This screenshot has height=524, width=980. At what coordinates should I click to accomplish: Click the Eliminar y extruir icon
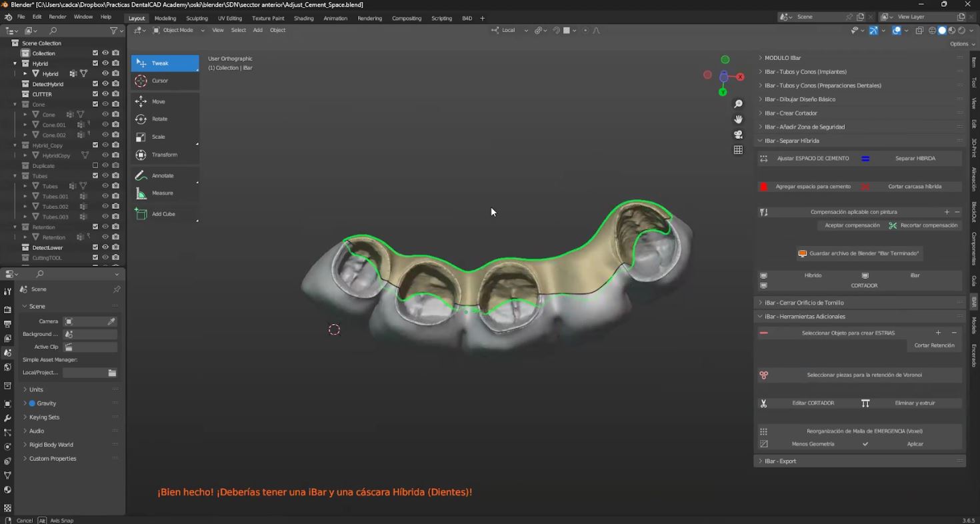865,403
